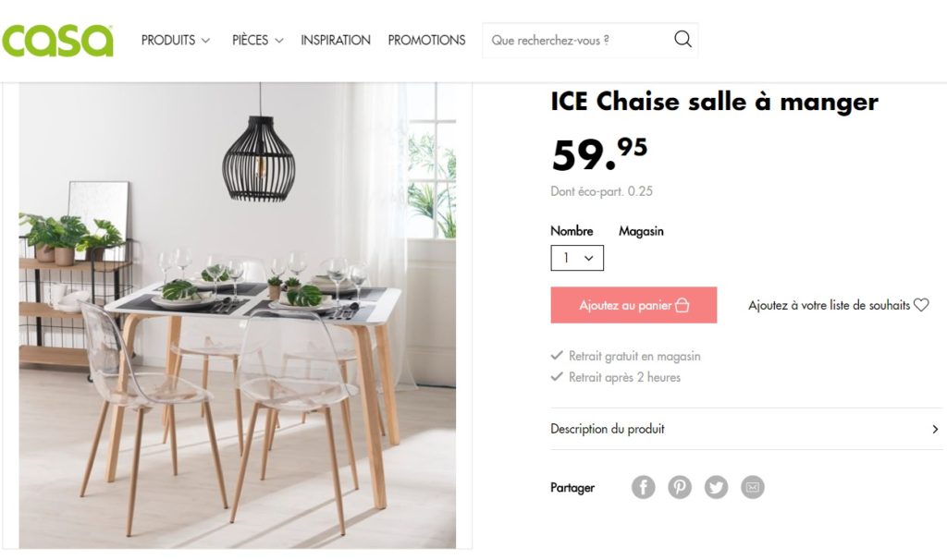
Task: Click the casa logo
Action: point(57,41)
